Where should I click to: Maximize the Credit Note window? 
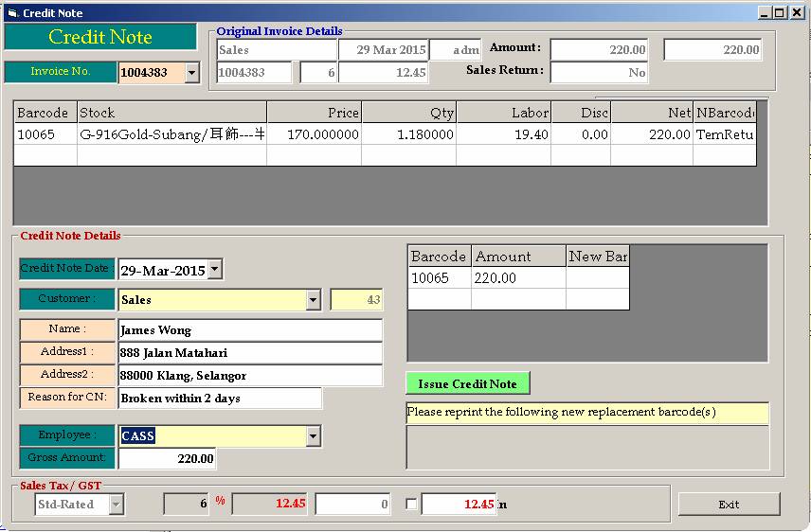pos(780,13)
